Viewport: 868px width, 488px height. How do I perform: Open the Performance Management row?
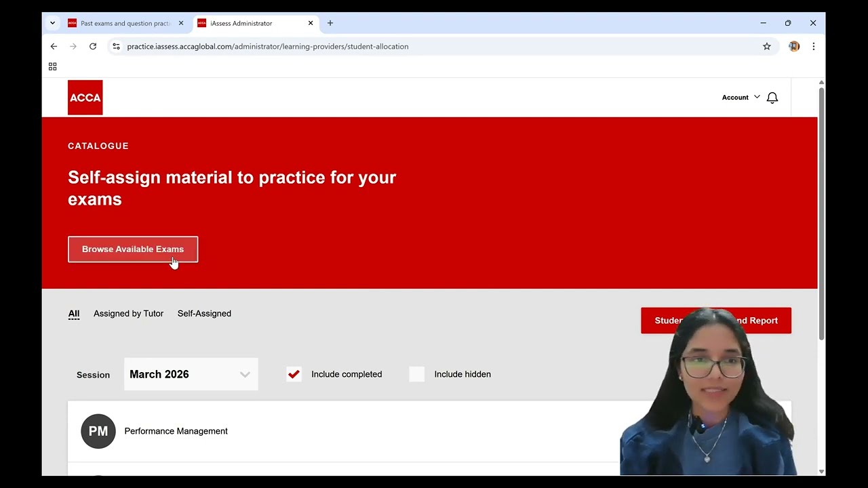pyautogui.click(x=429, y=431)
